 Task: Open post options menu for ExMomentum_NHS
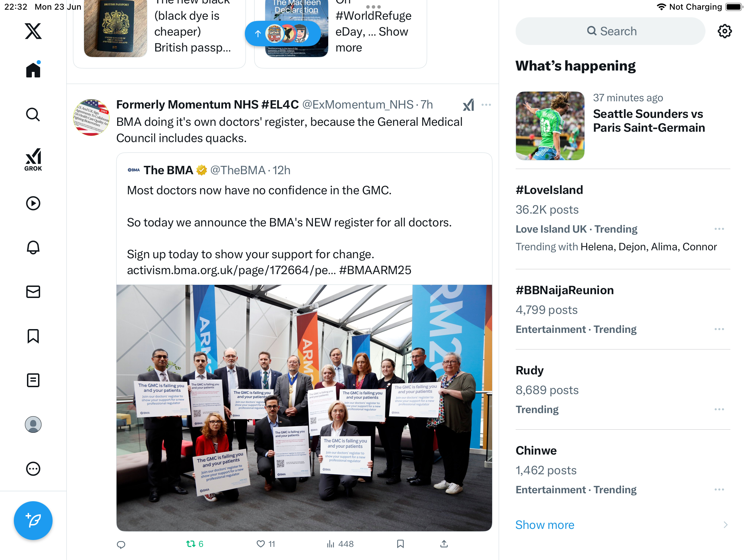[486, 105]
